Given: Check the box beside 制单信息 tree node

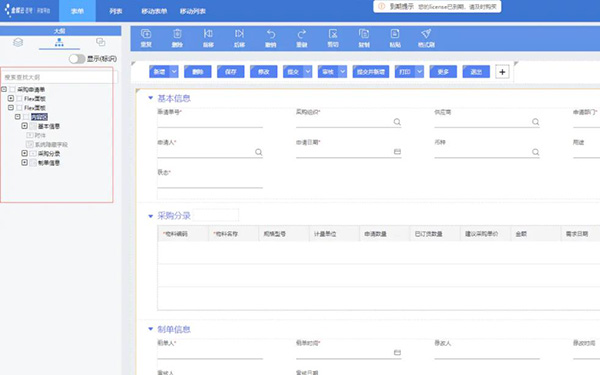Looking at the screenshot, I should click(33, 163).
